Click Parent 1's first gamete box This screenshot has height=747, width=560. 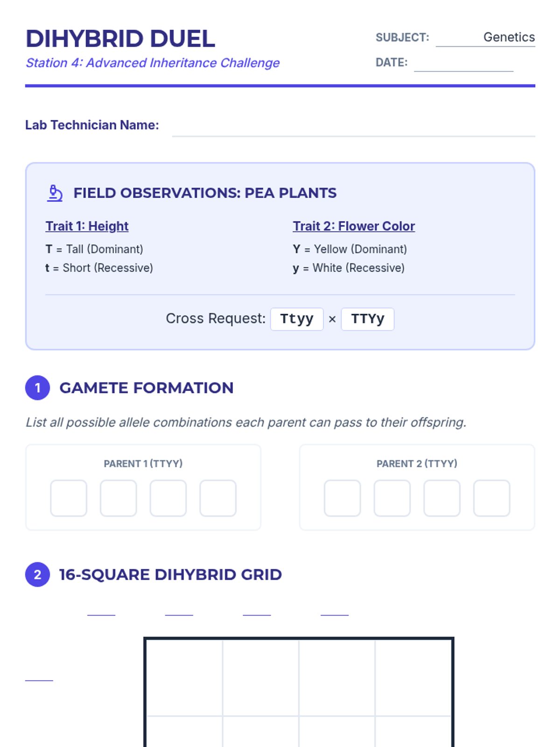coord(69,498)
